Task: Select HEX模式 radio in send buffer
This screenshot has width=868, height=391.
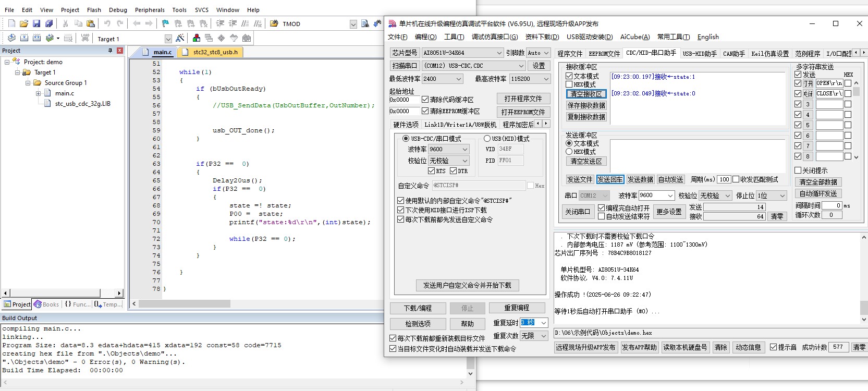Action: 569,152
